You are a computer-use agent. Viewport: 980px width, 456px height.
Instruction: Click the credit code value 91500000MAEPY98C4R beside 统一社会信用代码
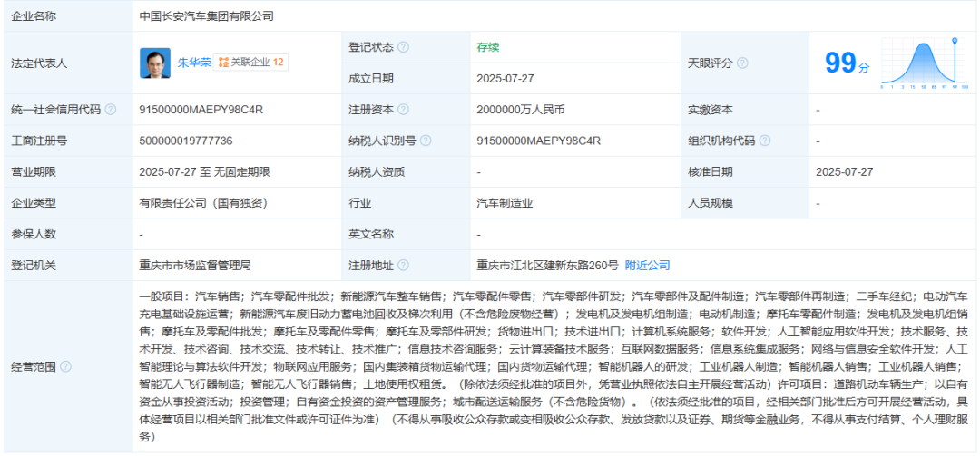201,110
